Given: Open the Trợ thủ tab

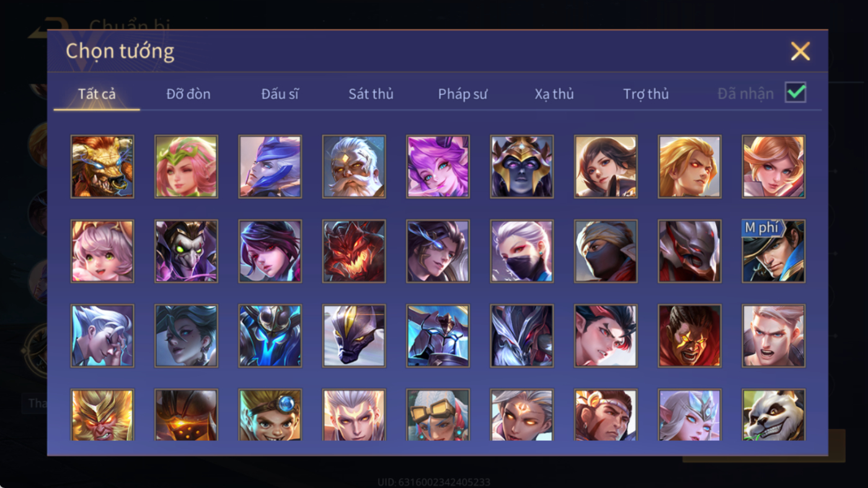Looking at the screenshot, I should click(x=646, y=94).
